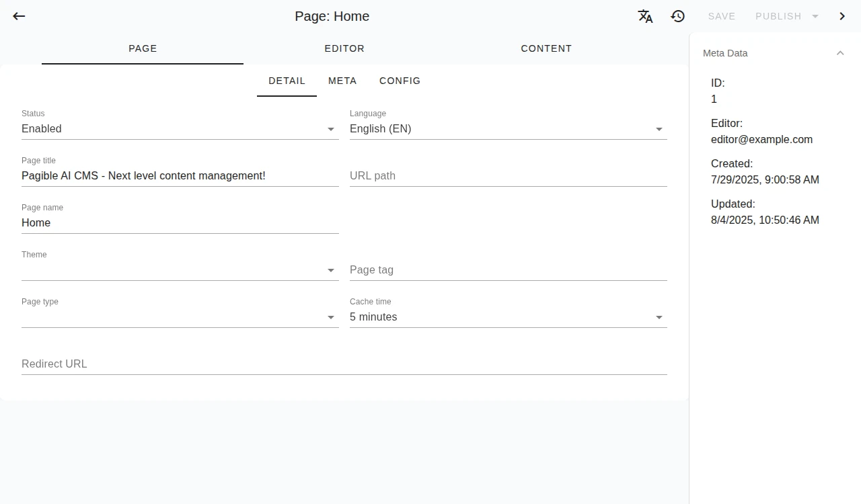Expand the Theme dropdown
This screenshot has width=861, height=504.
point(180,270)
